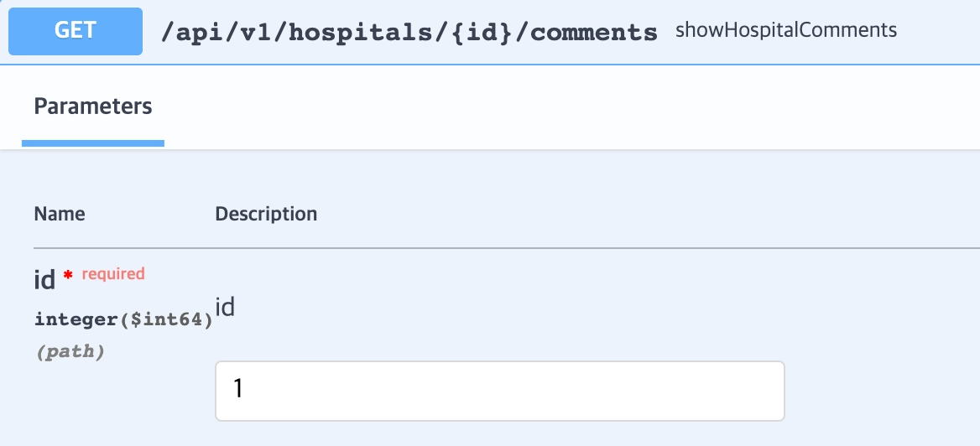Screen dimensions: 980x446
Task: Click the italic (path) location label
Action: (x=70, y=352)
